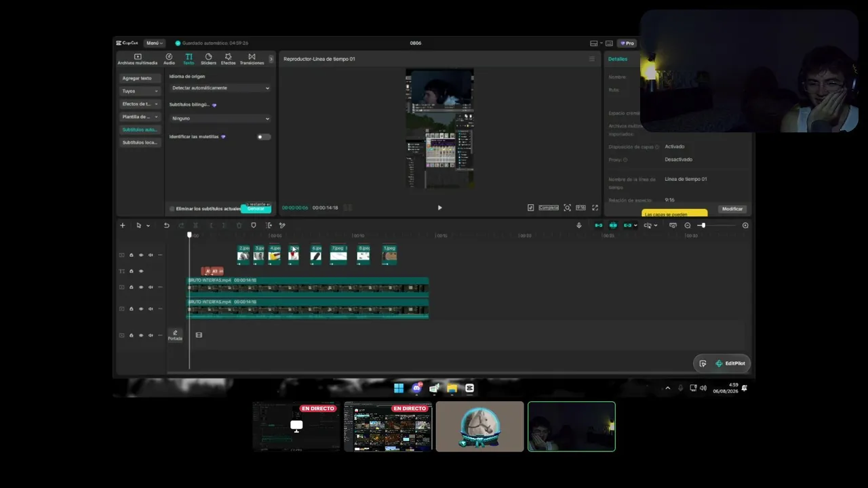Open the Efectos tab
Viewport: 868px width, 488px height.
(x=228, y=59)
